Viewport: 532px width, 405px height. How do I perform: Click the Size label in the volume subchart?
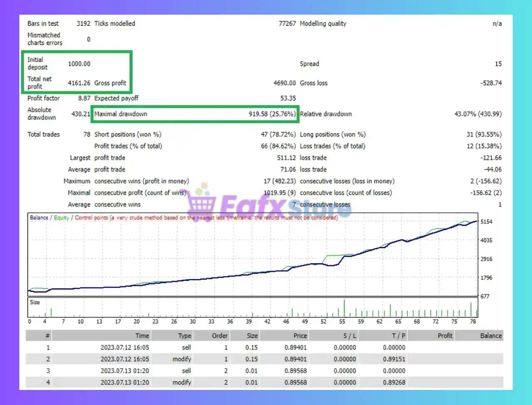pyautogui.click(x=35, y=302)
